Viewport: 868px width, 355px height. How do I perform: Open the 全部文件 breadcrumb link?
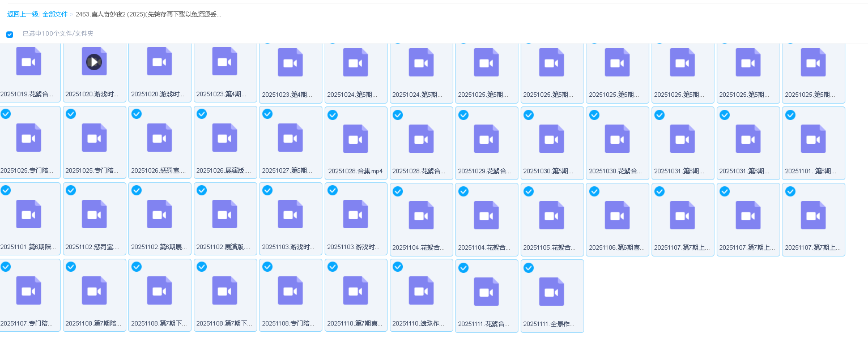point(56,14)
